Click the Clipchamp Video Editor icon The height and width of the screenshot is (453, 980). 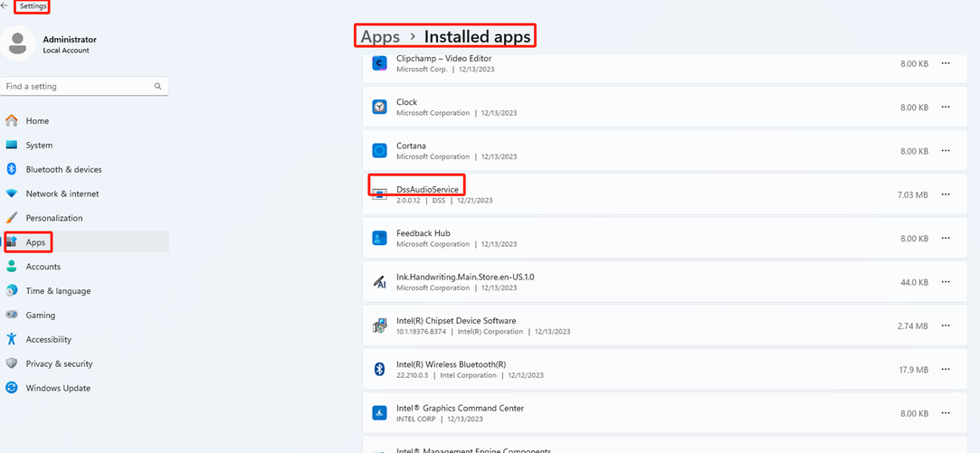tap(380, 63)
